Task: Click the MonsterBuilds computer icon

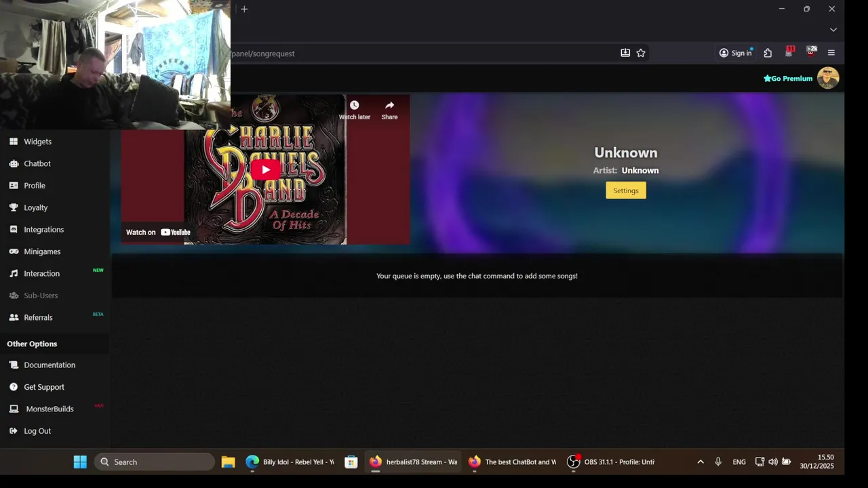Action: 14,409
